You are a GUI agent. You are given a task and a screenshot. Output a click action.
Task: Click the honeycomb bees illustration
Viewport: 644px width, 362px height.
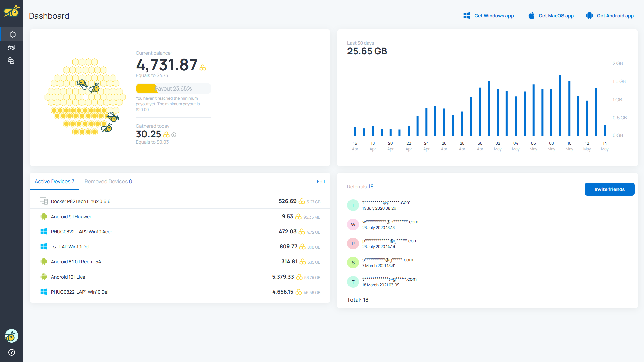tap(85, 97)
